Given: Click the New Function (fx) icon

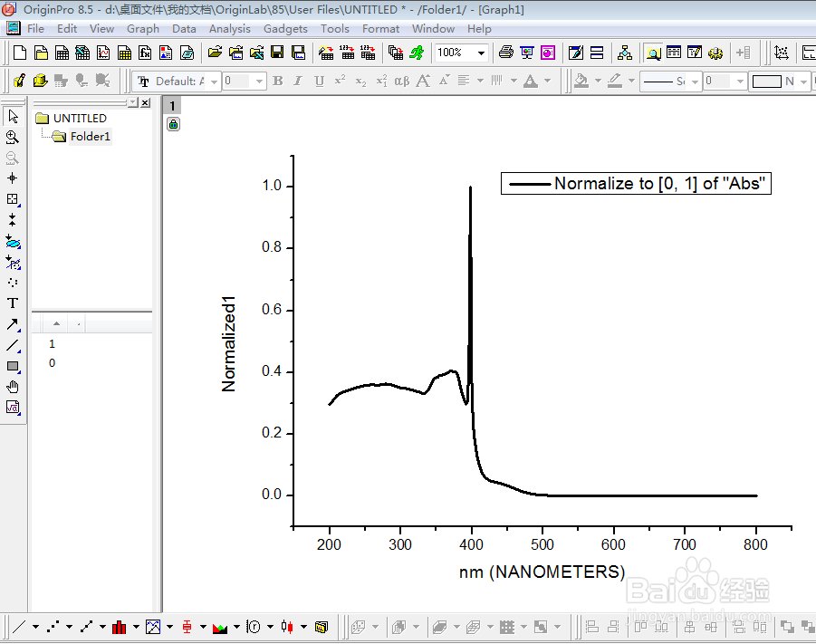Looking at the screenshot, I should click(145, 53).
